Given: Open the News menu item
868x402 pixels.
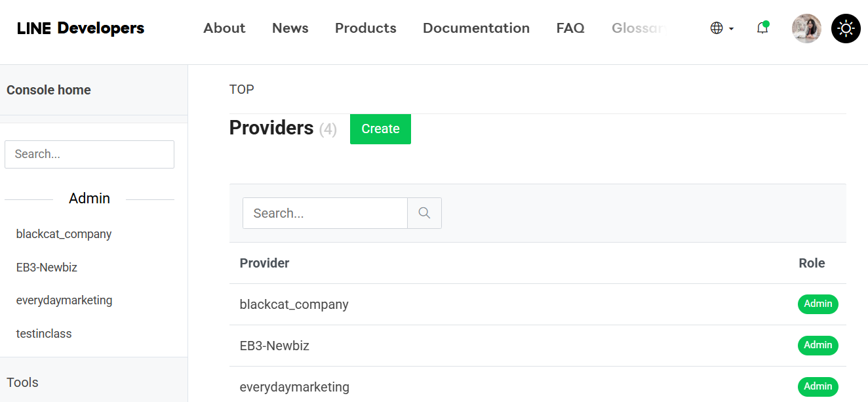Looking at the screenshot, I should point(290,28).
